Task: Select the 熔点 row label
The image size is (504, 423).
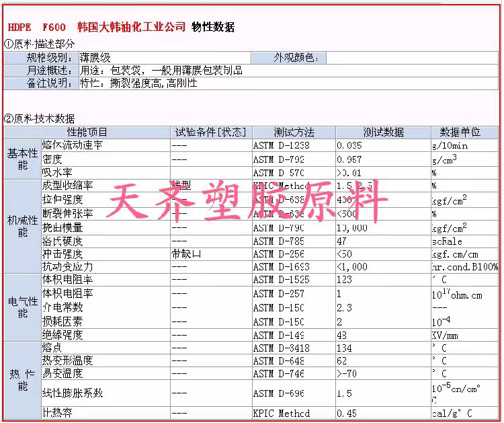Action: (52, 348)
